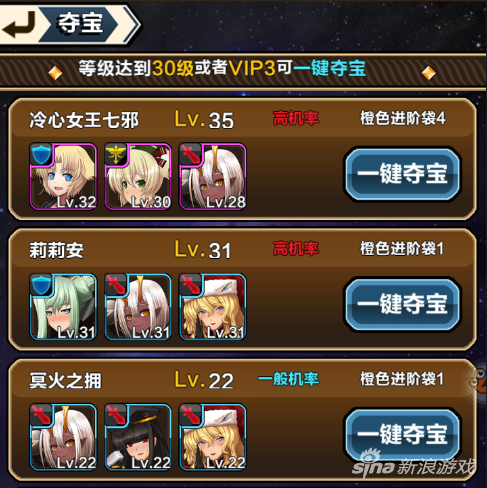Select the Lv.30 green-eyed hero portrait

[138, 177]
